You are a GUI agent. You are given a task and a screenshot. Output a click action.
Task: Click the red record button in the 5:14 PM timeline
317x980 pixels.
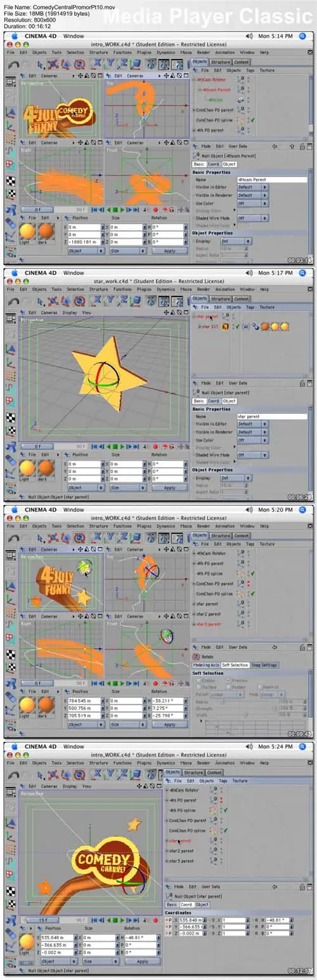(x=155, y=209)
